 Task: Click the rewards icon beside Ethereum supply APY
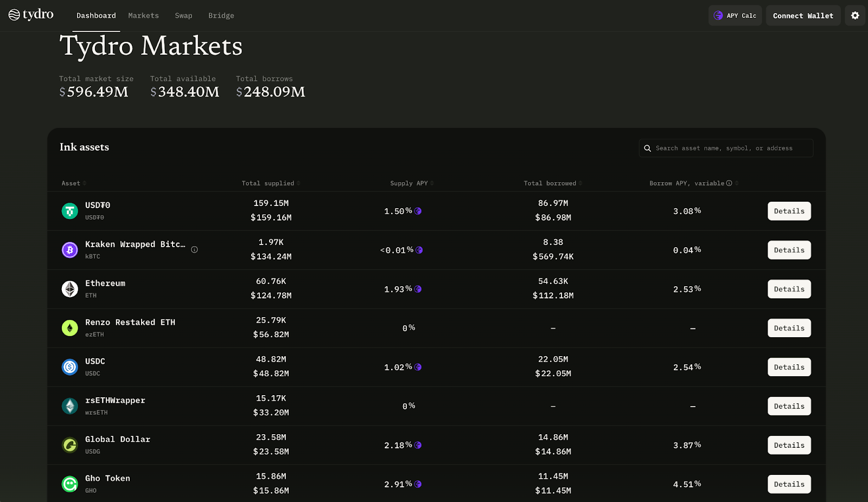(418, 289)
